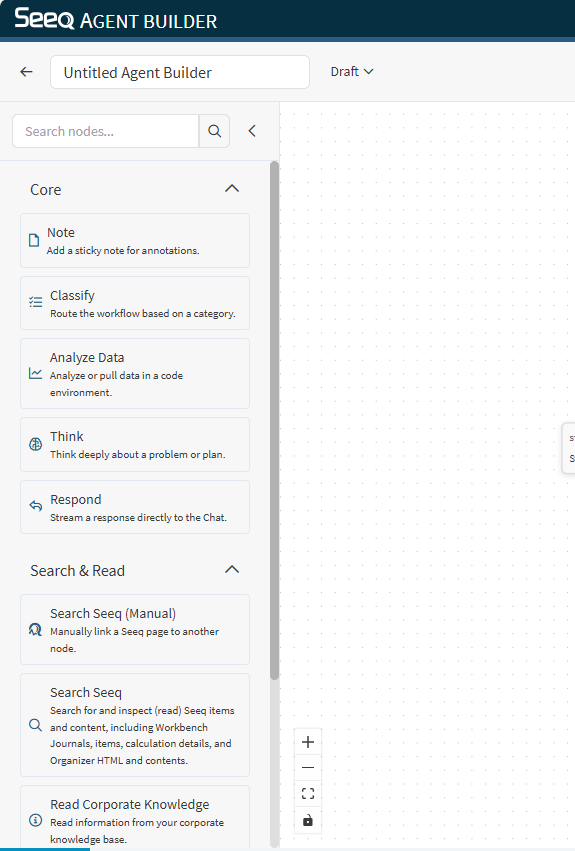The height and width of the screenshot is (851, 575).
Task: Open the Draft status dropdown
Action: (x=352, y=72)
